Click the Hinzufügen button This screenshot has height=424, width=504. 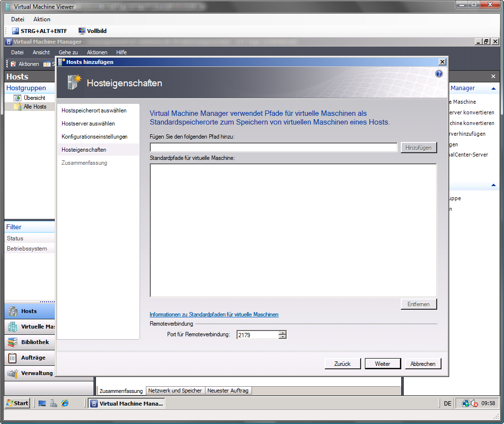click(x=419, y=147)
